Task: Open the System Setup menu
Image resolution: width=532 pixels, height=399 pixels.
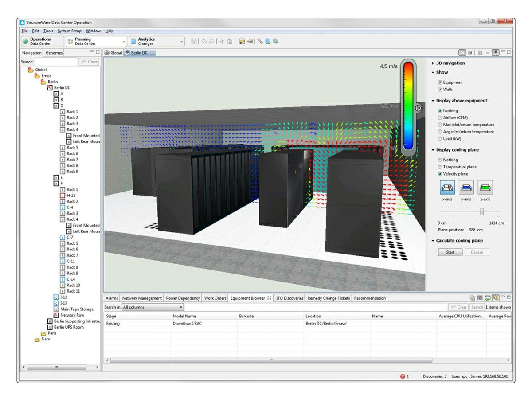Action: [70, 31]
